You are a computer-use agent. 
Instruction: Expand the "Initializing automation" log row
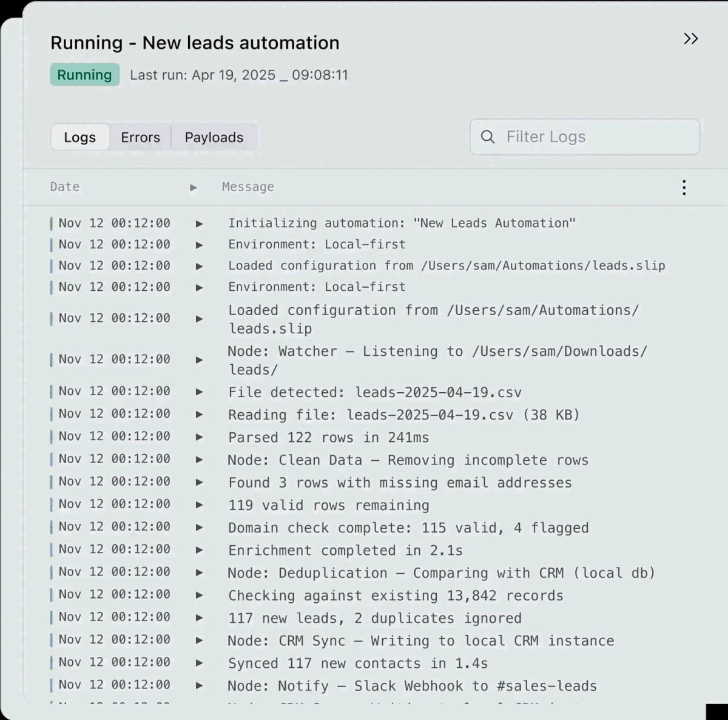(x=199, y=224)
